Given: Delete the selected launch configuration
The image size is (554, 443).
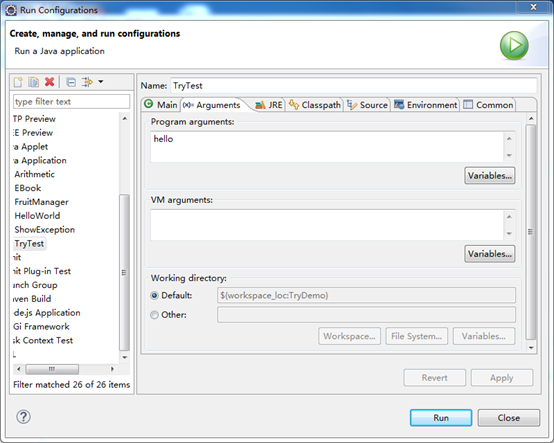Looking at the screenshot, I should click(x=49, y=82).
